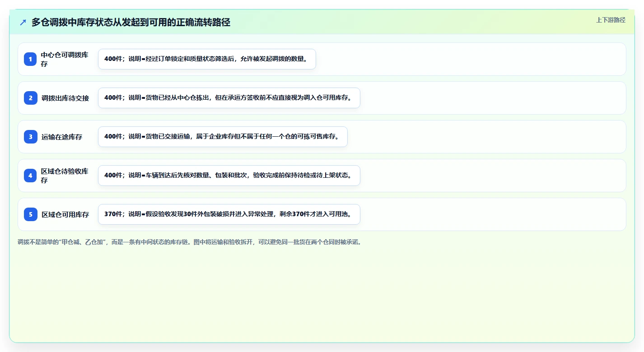Click the arrow icon beside the title

23,22
